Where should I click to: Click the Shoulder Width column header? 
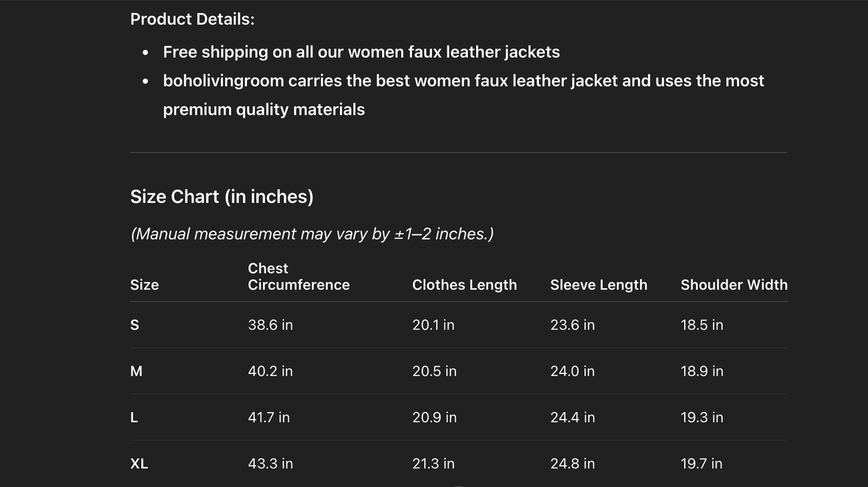coord(733,285)
